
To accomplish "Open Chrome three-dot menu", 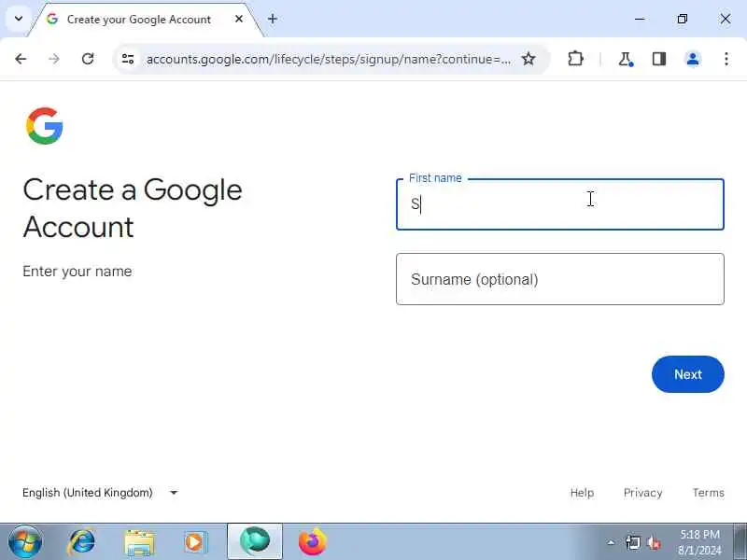I will 726,59.
